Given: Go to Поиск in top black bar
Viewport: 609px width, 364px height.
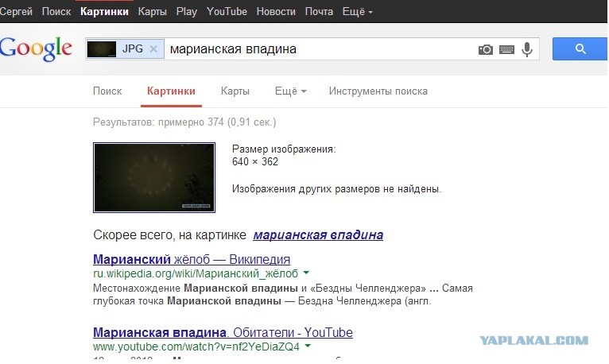Looking at the screenshot, I should [56, 12].
